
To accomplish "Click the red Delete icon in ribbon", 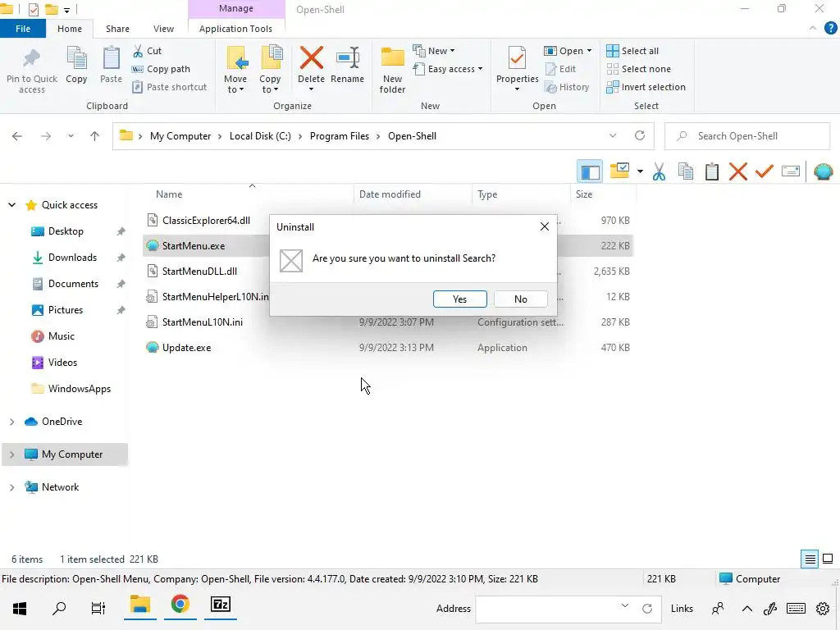I will pyautogui.click(x=311, y=58).
